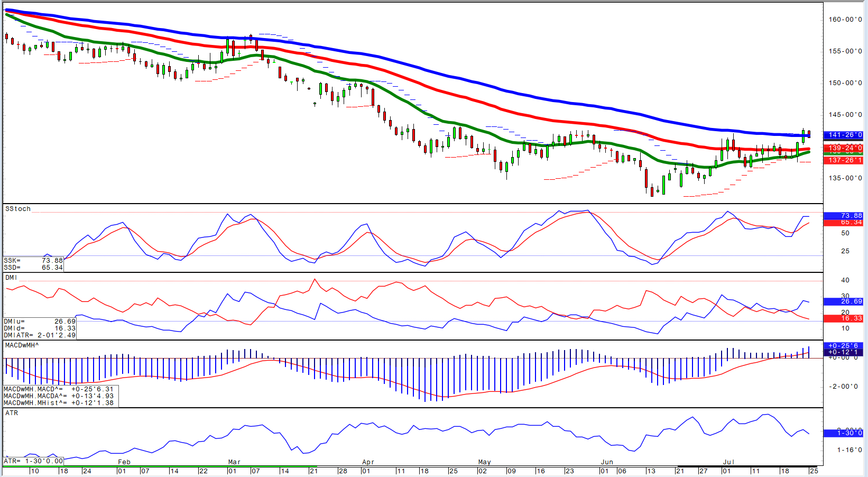Click the Jul month label on date axis
This screenshot has width=868, height=477.
point(729,462)
